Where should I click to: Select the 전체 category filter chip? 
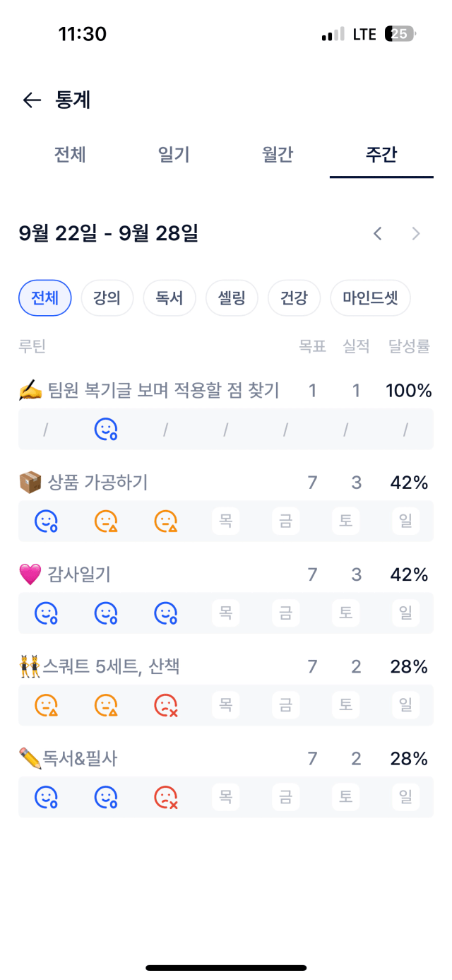(x=44, y=298)
